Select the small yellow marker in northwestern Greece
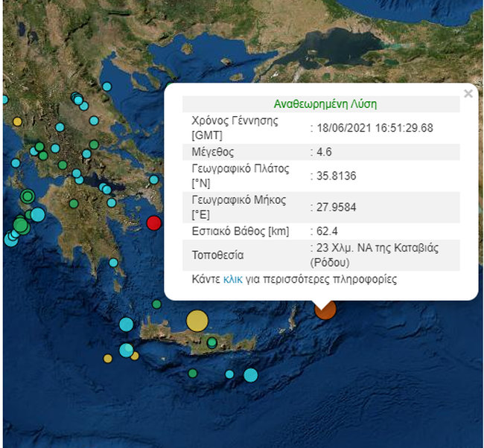484x448 pixels. coord(17,121)
